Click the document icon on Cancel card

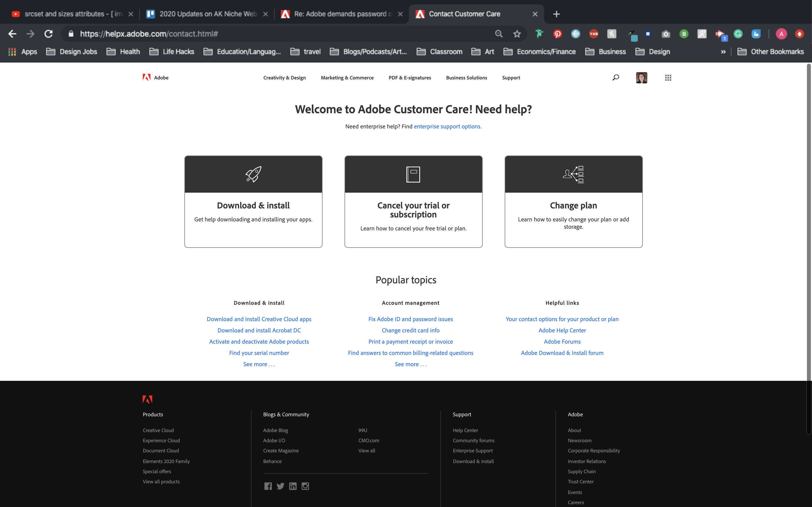coord(413,174)
